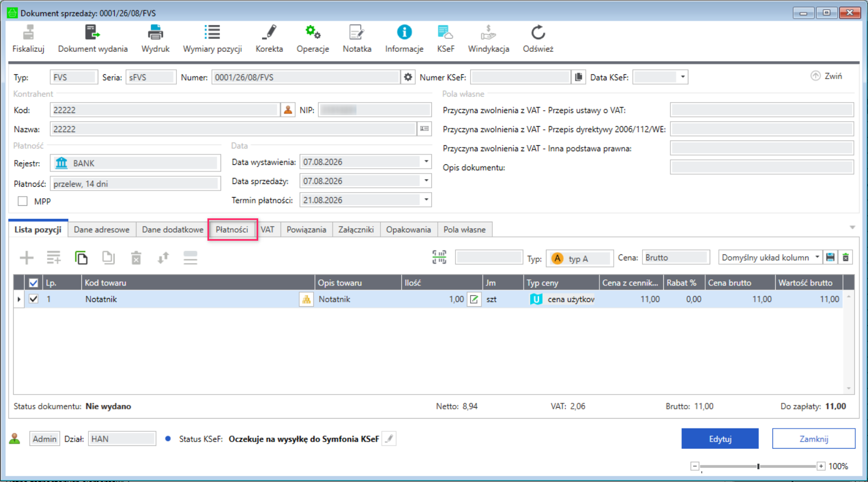Screen dimensions: 868x482
Task: Switch to the Lista pozycji tab
Action: click(38, 229)
